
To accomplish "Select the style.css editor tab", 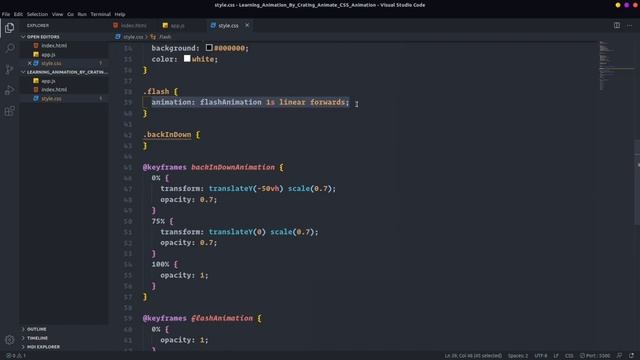I will (228, 25).
